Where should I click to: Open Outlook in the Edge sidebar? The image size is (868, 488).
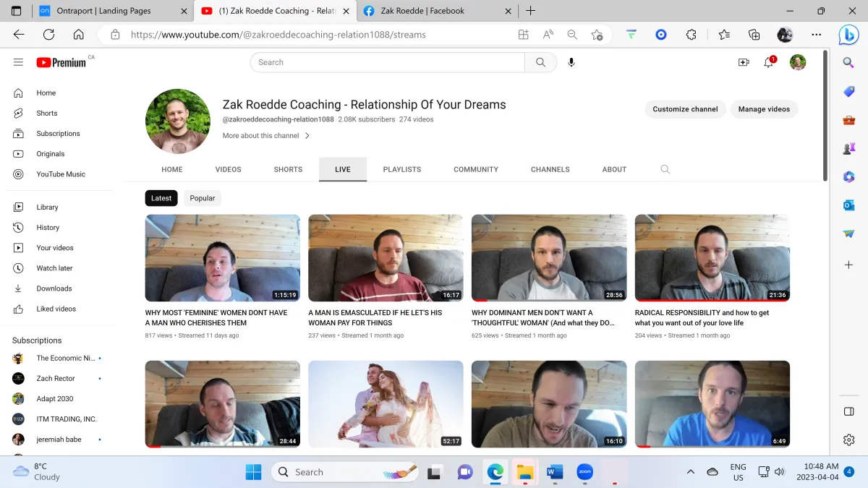click(849, 205)
